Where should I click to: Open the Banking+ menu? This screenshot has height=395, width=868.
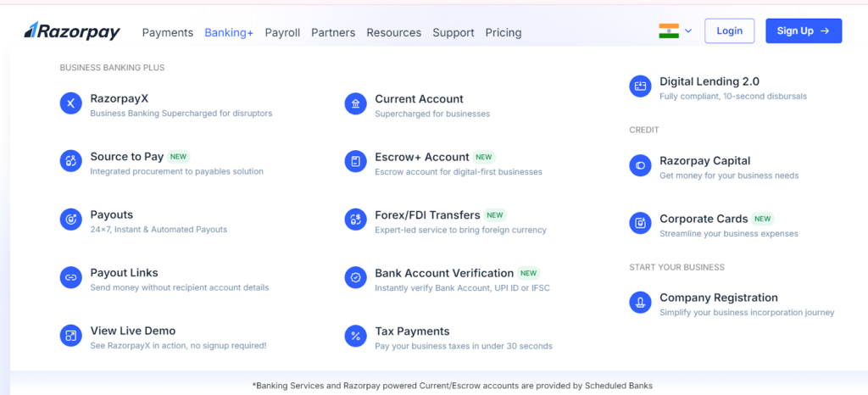[229, 33]
